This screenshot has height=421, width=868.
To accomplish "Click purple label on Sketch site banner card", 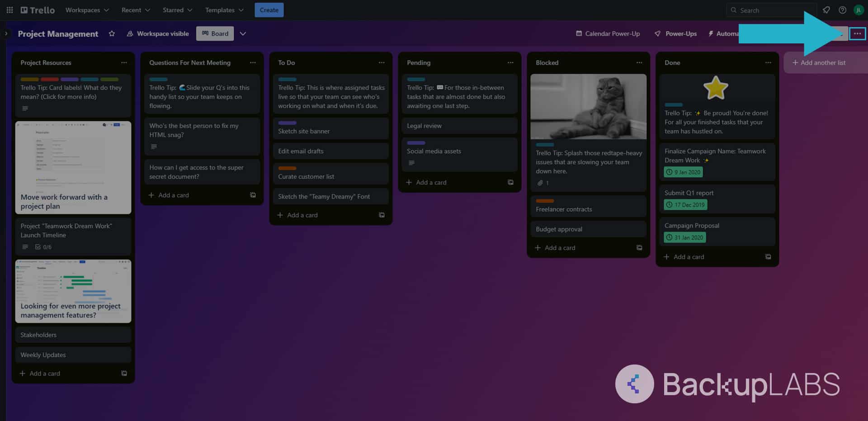I will 287,123.
